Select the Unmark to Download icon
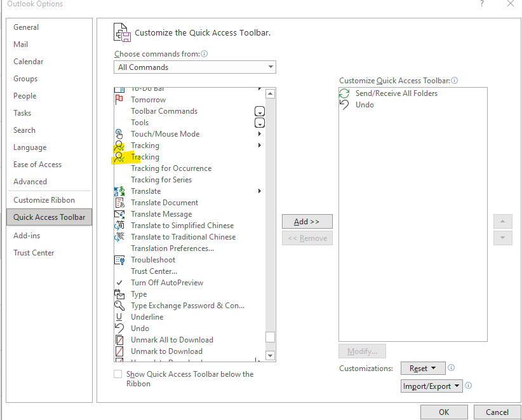The height and width of the screenshot is (420, 522). click(x=121, y=351)
